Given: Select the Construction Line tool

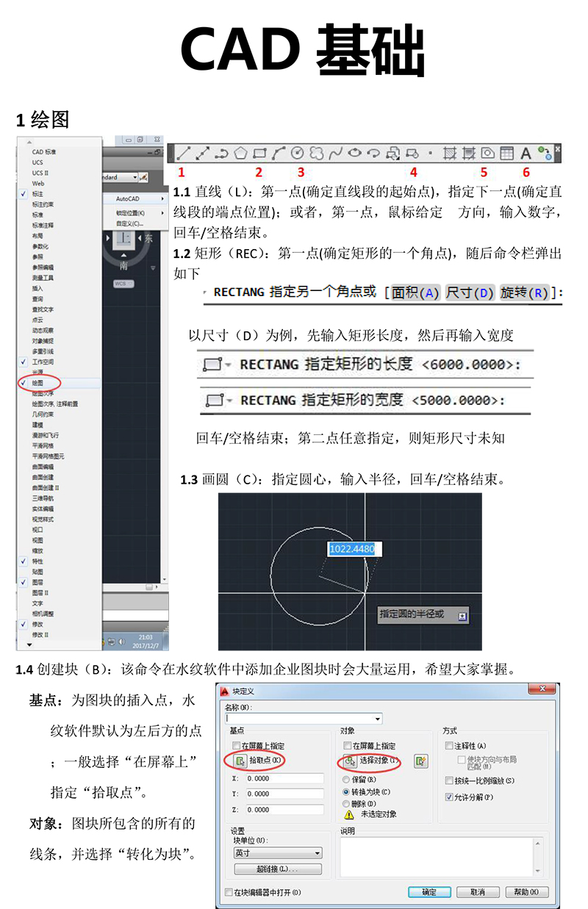Looking at the screenshot, I should [x=203, y=154].
